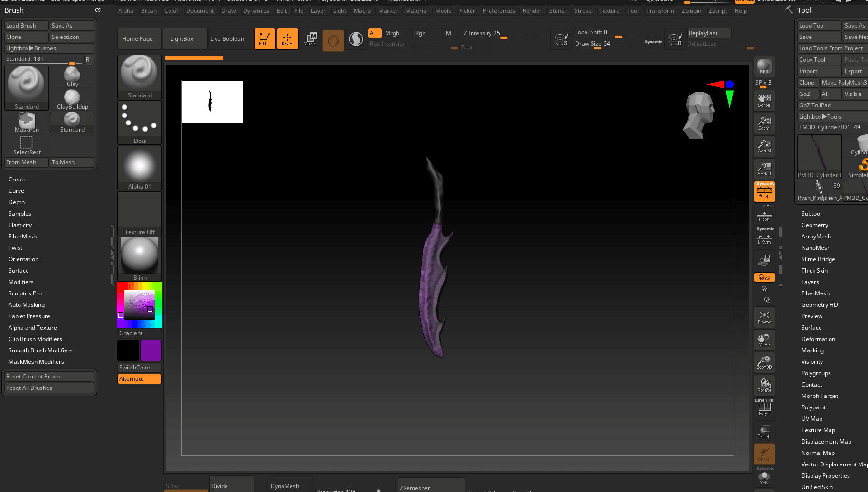The width and height of the screenshot is (868, 492).
Task: Open the Stroke menu
Action: 583,11
